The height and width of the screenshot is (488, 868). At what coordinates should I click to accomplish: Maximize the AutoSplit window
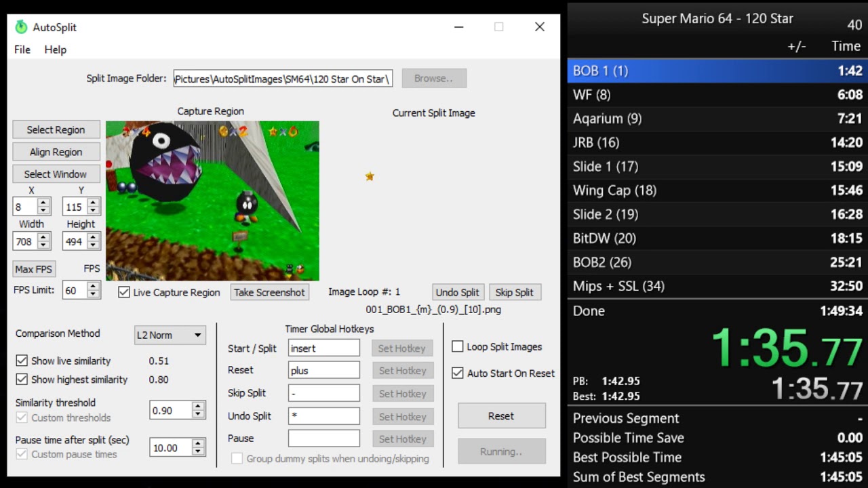499,27
